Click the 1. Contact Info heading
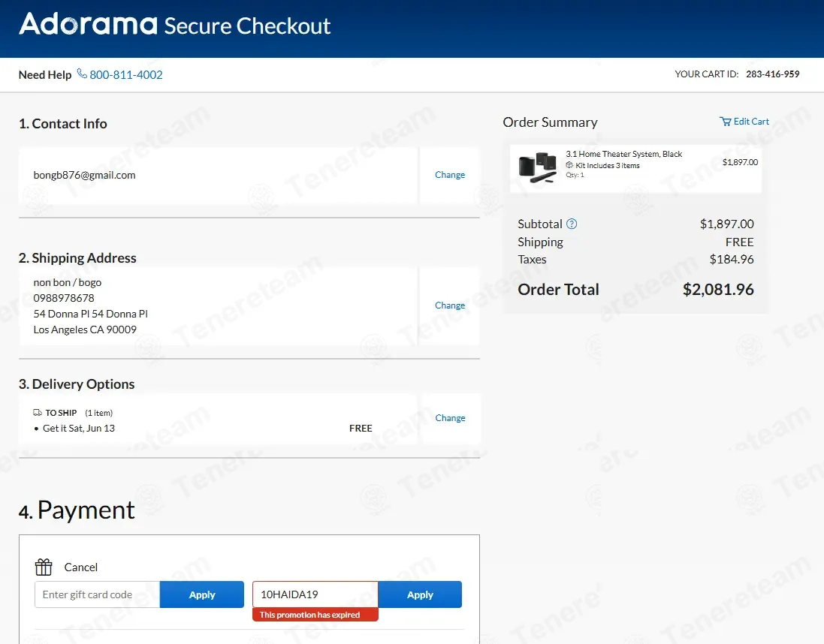 pyautogui.click(x=63, y=123)
